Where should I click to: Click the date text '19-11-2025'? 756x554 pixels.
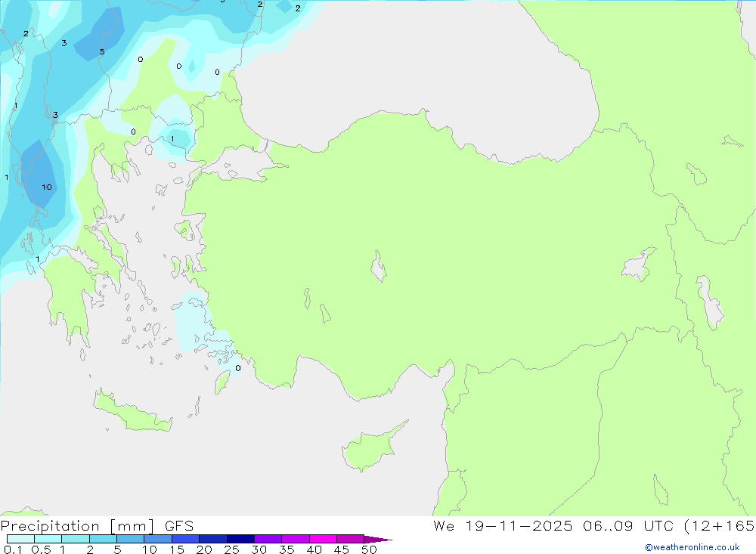519,526
